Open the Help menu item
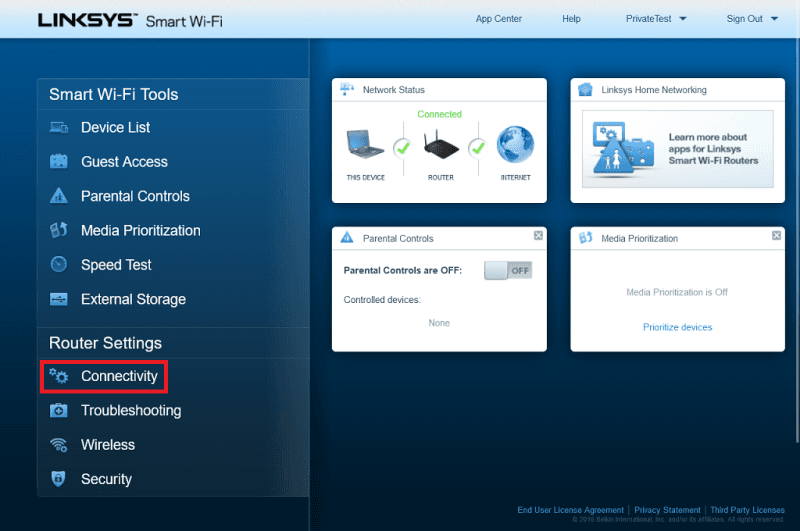Image resolution: width=800 pixels, height=531 pixels. (x=571, y=19)
